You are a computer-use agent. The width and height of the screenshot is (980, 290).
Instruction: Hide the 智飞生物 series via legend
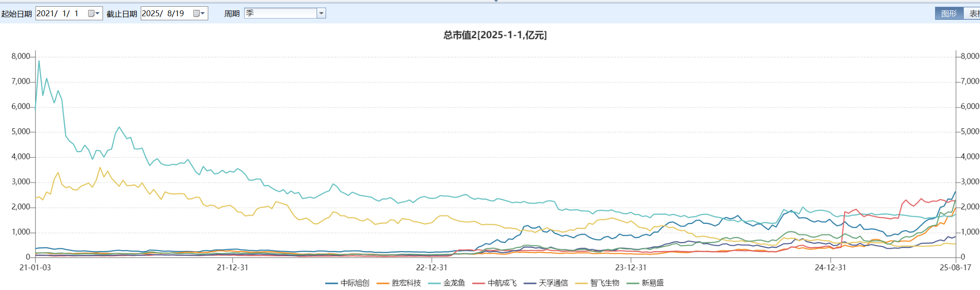click(604, 283)
